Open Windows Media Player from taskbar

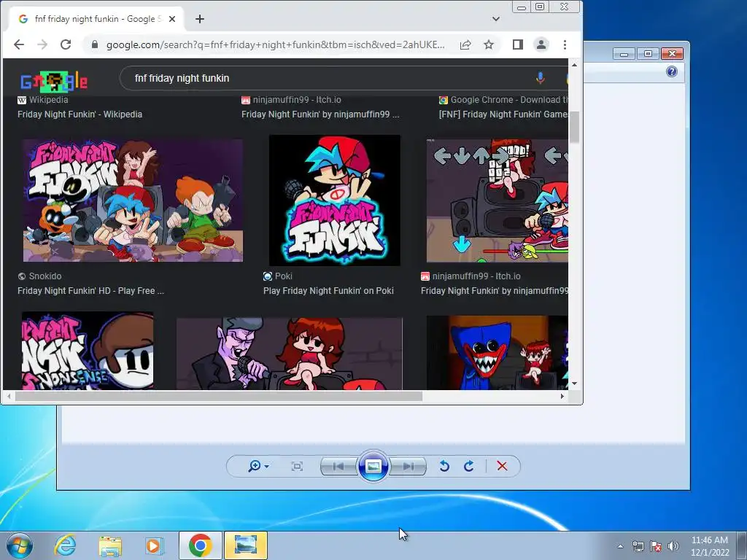point(153,545)
